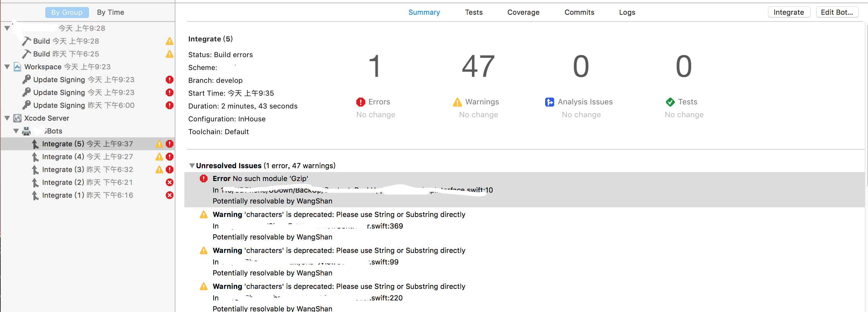Screen dimensions: 868x312
Task: Switch navigator to By Time
Action: click(x=111, y=13)
